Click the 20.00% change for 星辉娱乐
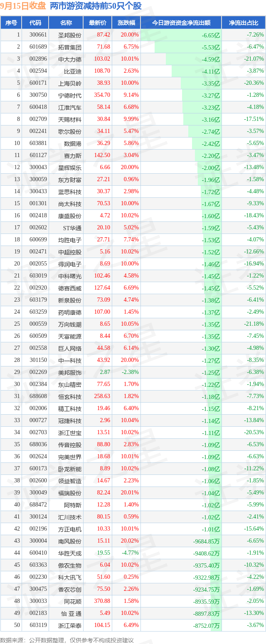The image size is (266, 644). (130, 167)
